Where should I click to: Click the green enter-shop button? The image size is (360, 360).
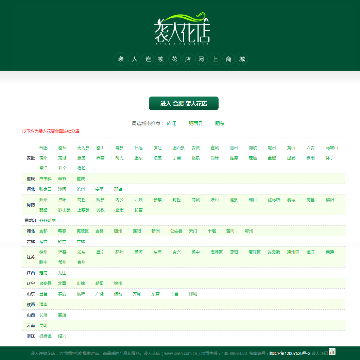(184, 103)
